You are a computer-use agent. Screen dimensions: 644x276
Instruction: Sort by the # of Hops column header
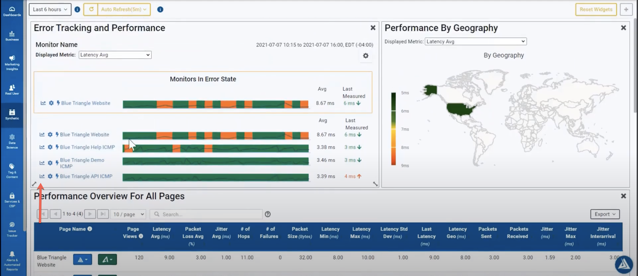pos(244,233)
